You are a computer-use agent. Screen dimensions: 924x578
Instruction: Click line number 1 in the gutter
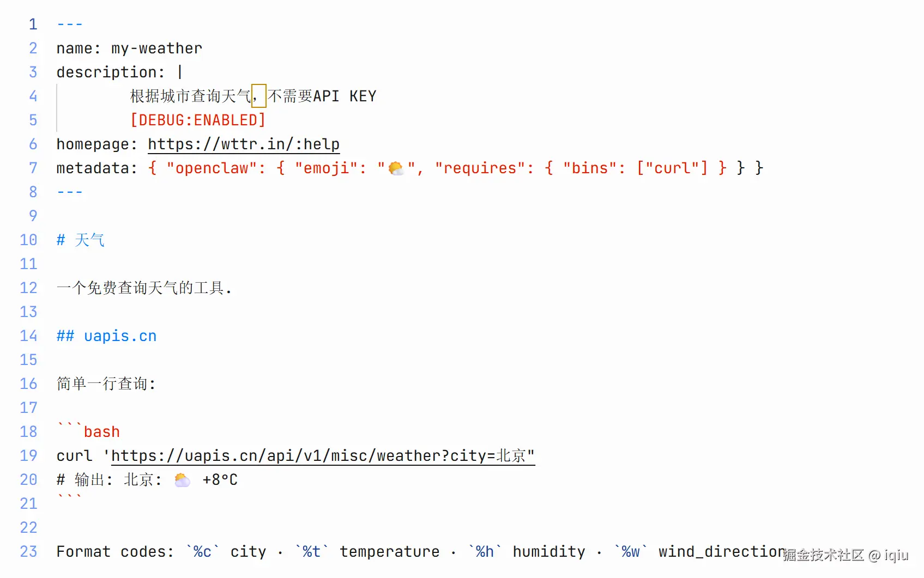coord(33,25)
